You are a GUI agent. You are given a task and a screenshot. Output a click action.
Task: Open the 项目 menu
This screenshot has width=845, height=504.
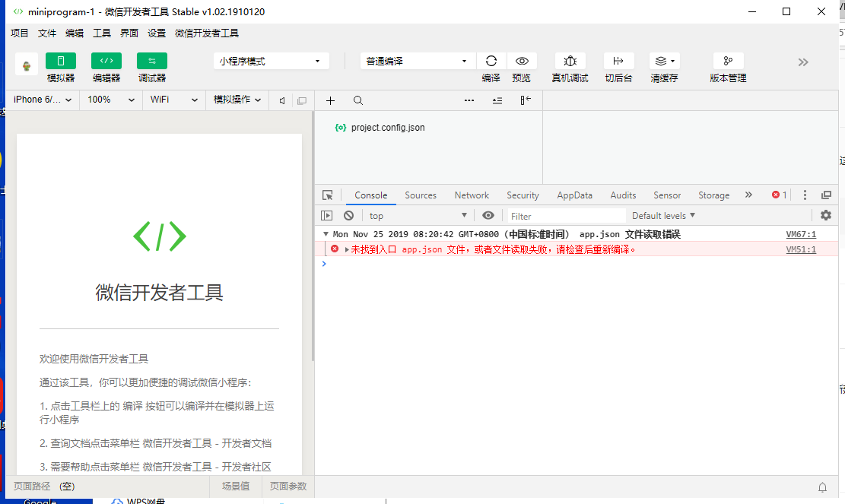20,33
